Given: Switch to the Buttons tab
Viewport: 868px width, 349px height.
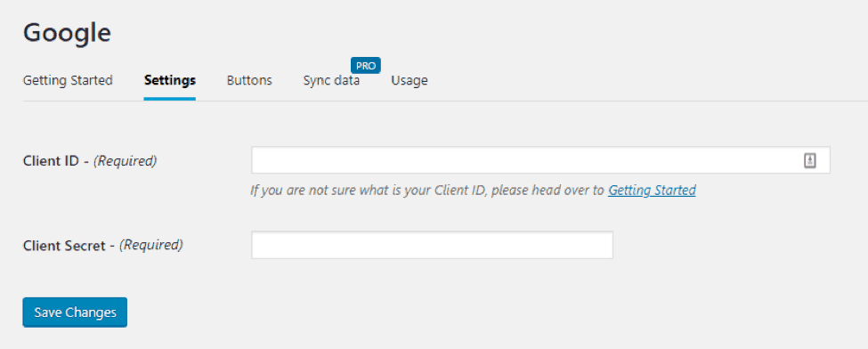Looking at the screenshot, I should pos(249,80).
